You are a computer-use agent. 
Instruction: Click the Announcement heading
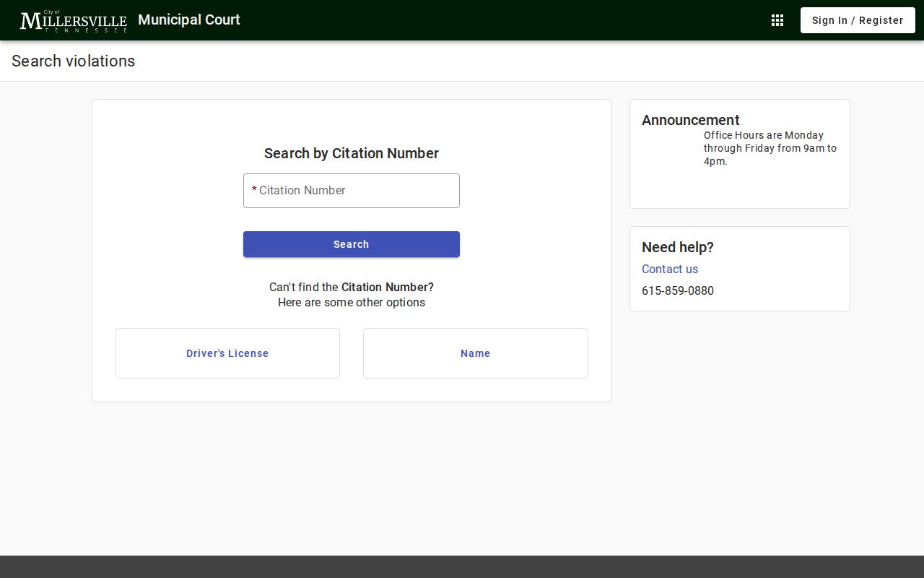tap(691, 120)
